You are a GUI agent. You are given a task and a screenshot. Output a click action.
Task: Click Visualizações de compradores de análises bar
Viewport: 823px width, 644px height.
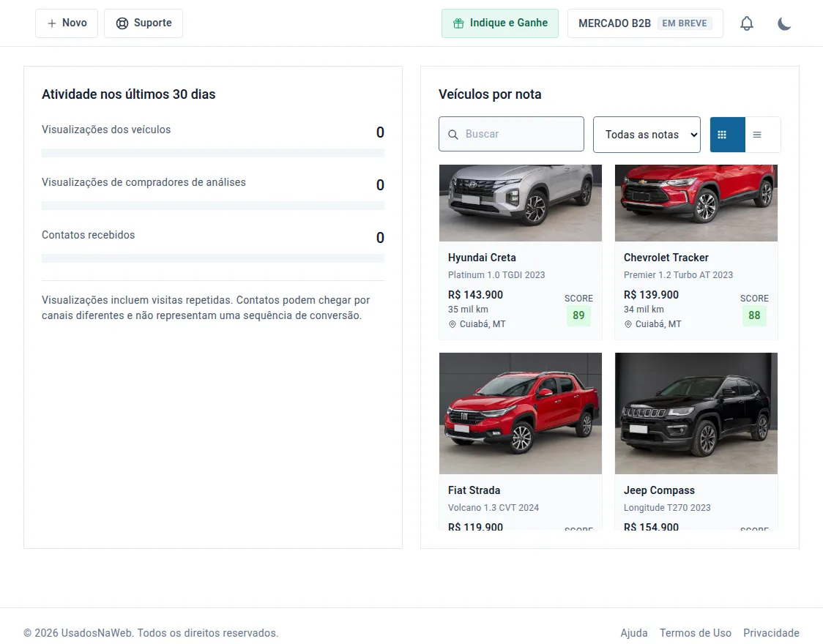(x=213, y=206)
